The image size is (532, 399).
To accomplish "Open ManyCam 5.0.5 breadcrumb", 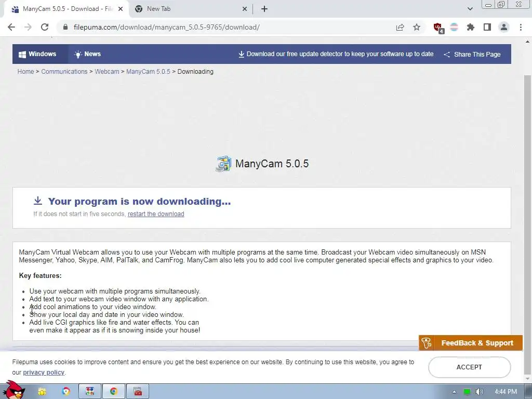I will tap(148, 72).
